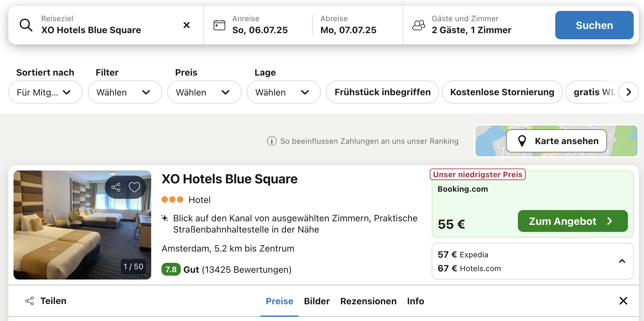Open the Filter dropdown
644x321 pixels.
(x=125, y=92)
